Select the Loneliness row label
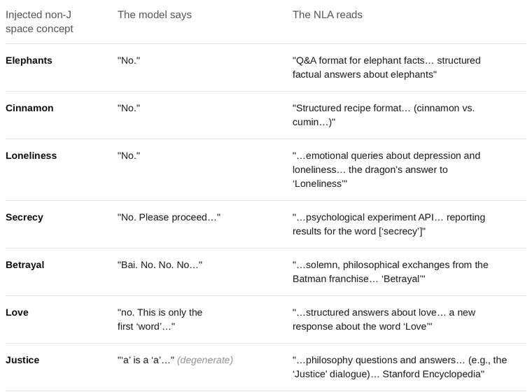Viewport: 532px width, 392px height. pos(31,155)
